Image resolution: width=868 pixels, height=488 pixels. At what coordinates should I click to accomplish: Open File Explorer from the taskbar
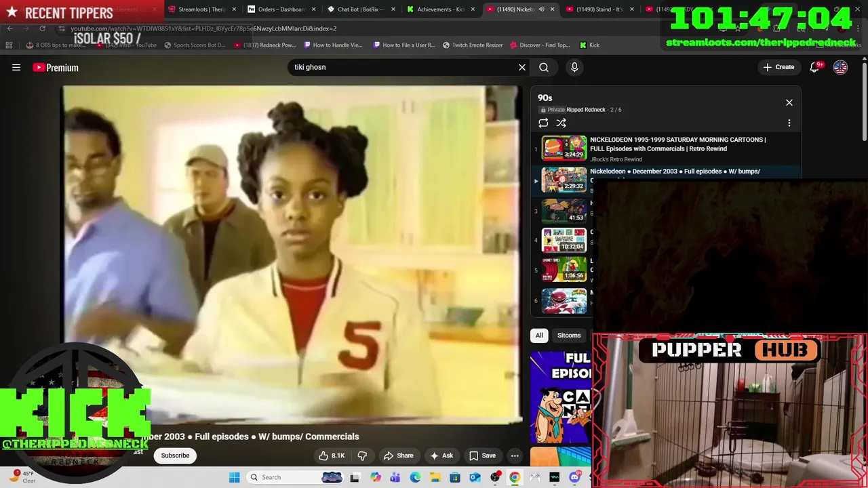[435, 477]
